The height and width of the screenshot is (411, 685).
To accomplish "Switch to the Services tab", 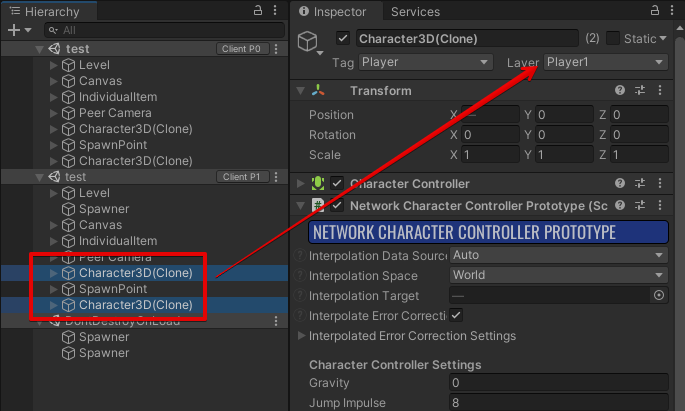I will coord(415,12).
